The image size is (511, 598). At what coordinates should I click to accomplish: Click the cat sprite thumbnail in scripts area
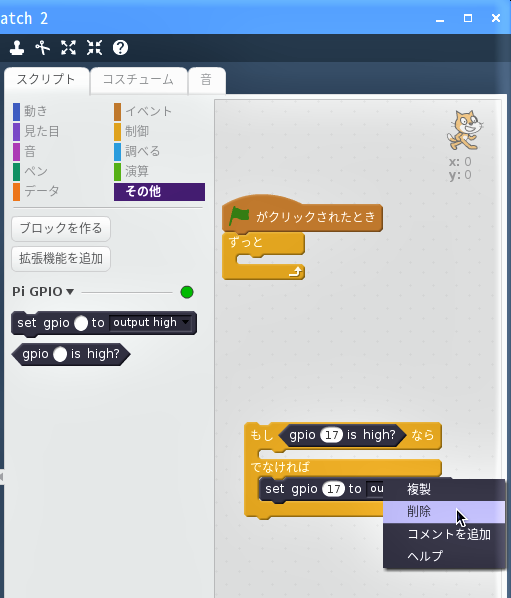pos(465,130)
